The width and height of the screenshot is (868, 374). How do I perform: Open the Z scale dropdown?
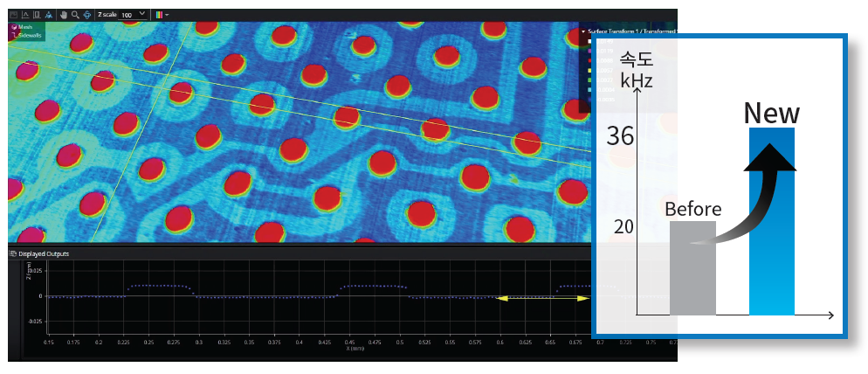tap(142, 15)
